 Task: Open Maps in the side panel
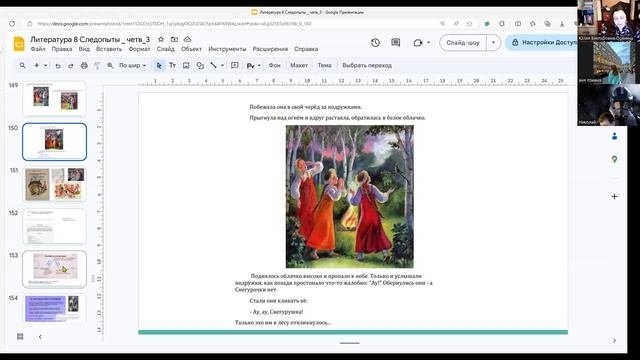coord(614,159)
